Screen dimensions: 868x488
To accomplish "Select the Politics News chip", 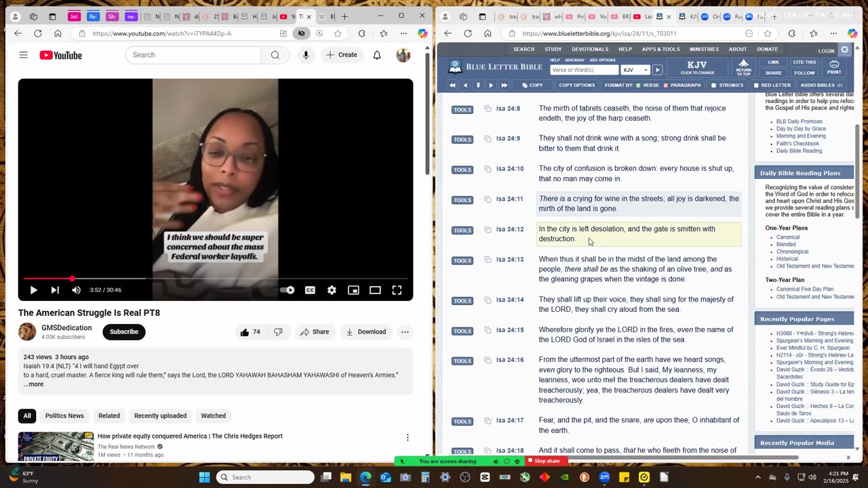I will pyautogui.click(x=64, y=416).
